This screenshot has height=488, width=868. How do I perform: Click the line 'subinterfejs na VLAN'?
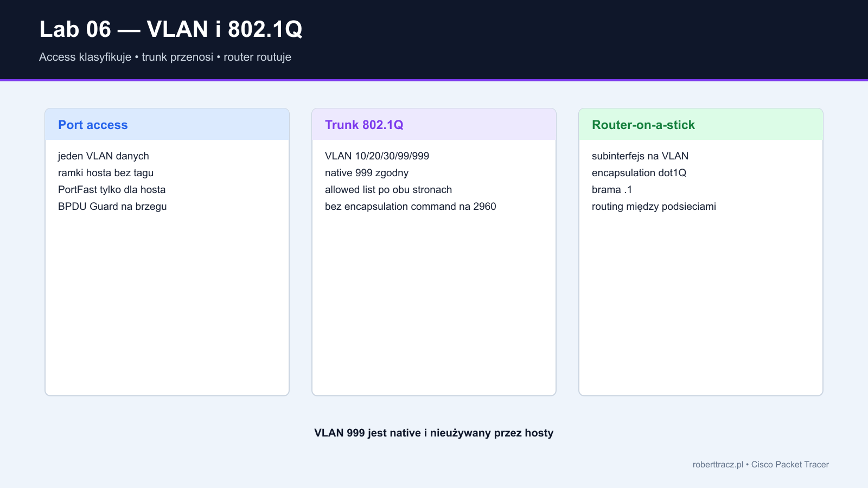640,156
